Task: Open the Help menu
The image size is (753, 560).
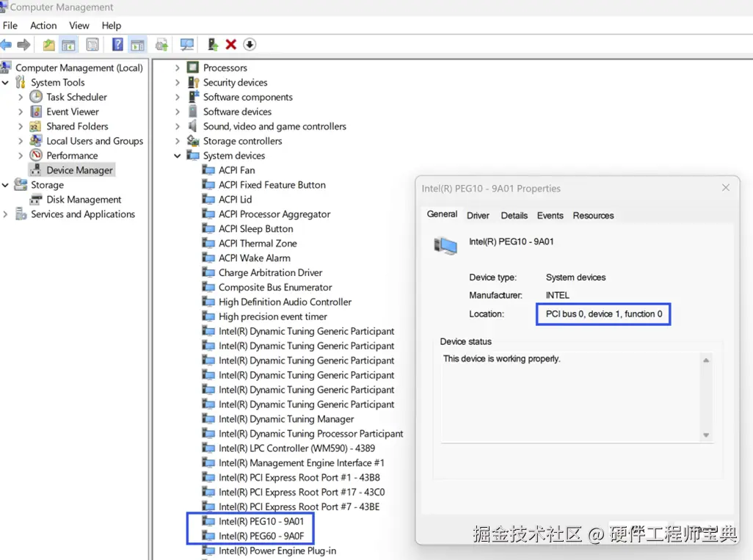Action: tap(111, 26)
